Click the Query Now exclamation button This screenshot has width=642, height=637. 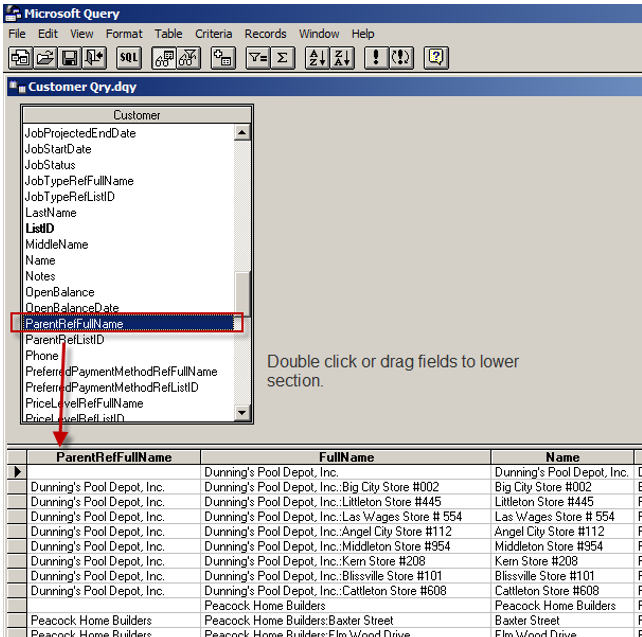click(376, 58)
